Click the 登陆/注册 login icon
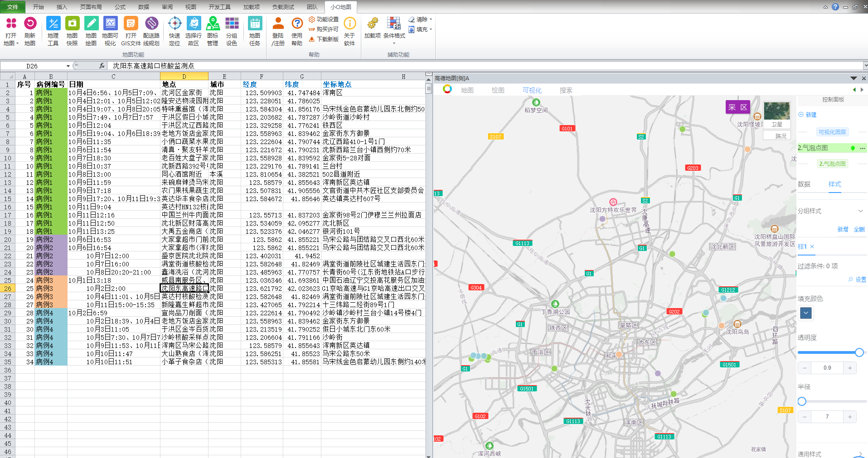 tap(278, 31)
